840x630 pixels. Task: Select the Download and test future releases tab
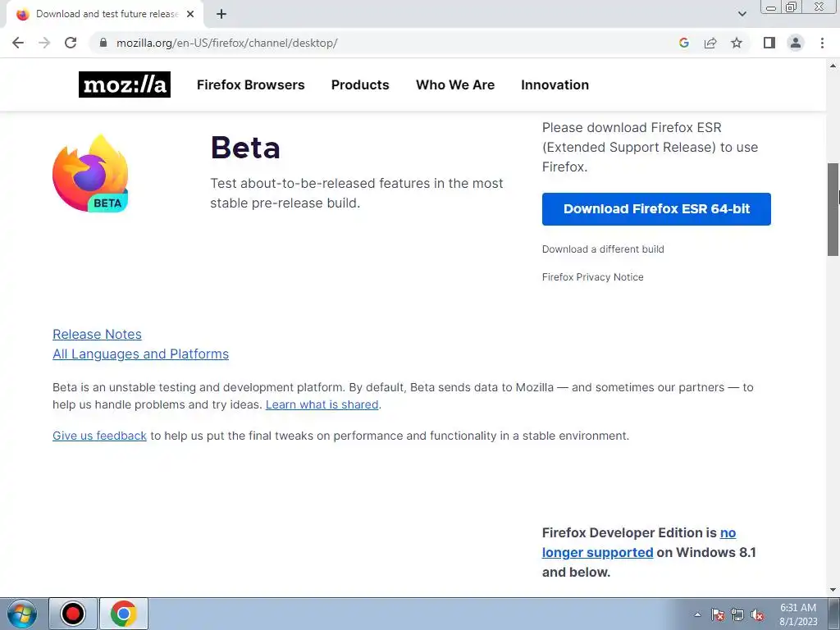(104, 15)
